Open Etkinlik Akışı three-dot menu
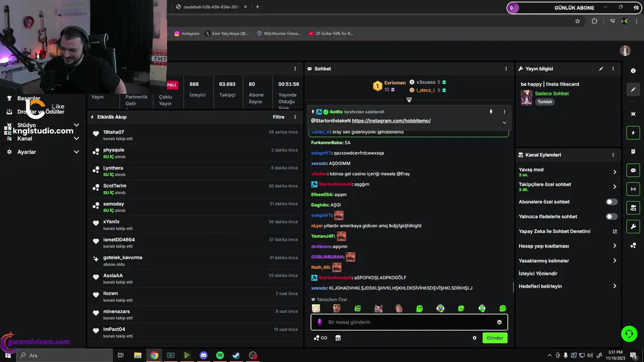The height and width of the screenshot is (362, 644). 295,117
